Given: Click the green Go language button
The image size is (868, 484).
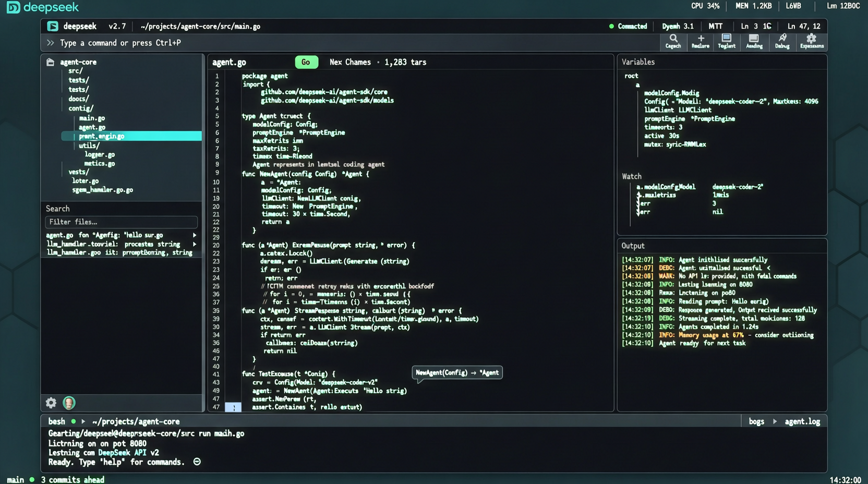Looking at the screenshot, I should pyautogui.click(x=306, y=62).
